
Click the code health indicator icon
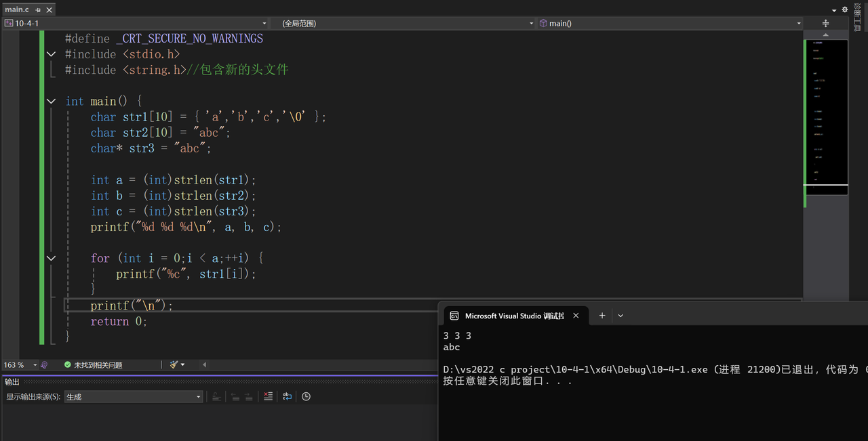44,364
